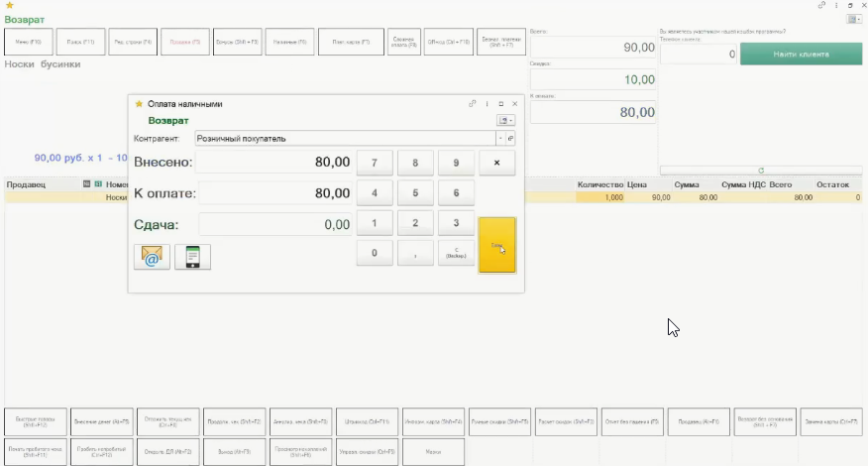
Task: Click the Плат. карта (F7) button
Action: pos(351,42)
